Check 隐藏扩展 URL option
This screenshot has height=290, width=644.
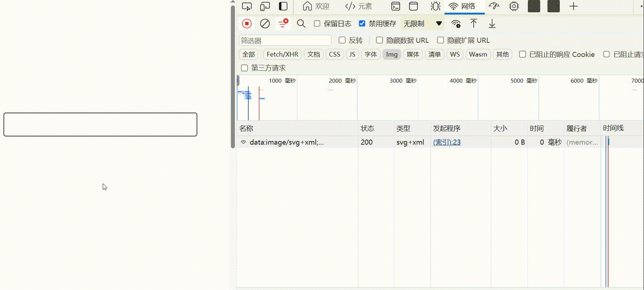click(x=440, y=40)
